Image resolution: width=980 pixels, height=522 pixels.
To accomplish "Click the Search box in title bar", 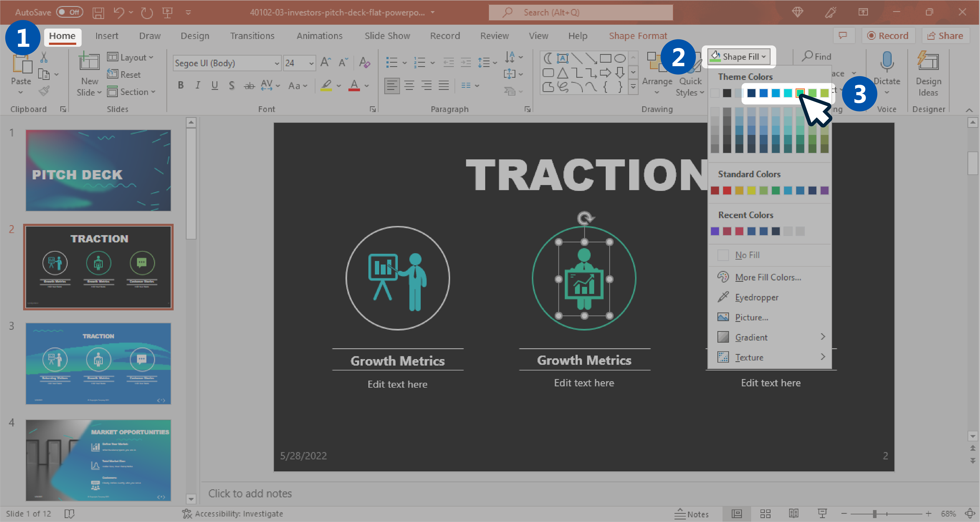I will point(581,13).
